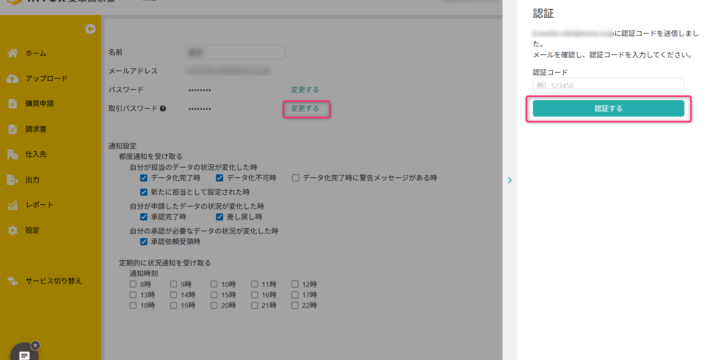The height and width of the screenshot is (360, 720).
Task: Enable the 22時 notification checkbox
Action: point(295,305)
